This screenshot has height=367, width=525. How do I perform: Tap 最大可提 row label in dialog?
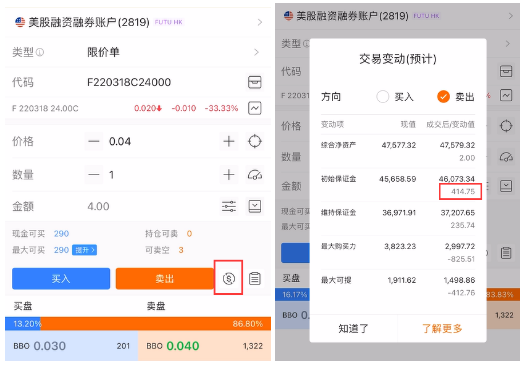point(336,280)
